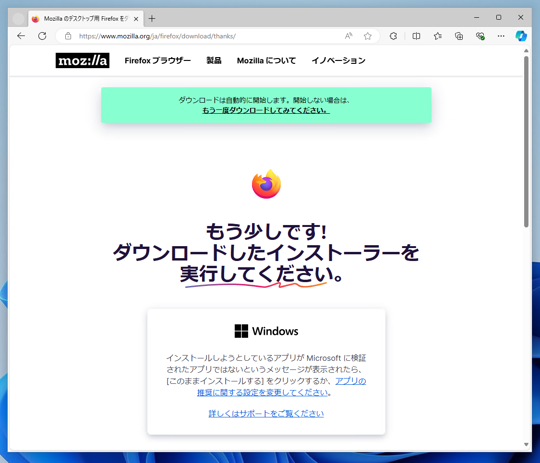
Task: Open the 製品 menu
Action: point(214,61)
